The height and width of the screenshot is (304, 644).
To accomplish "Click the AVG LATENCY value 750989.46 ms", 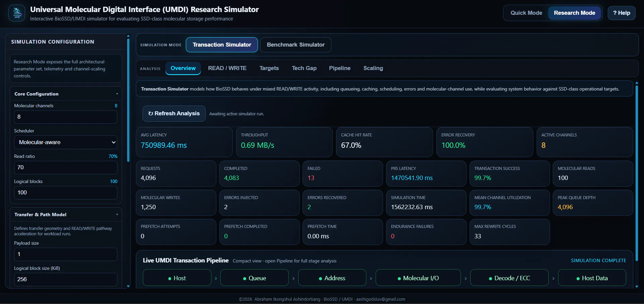I will 164,145.
